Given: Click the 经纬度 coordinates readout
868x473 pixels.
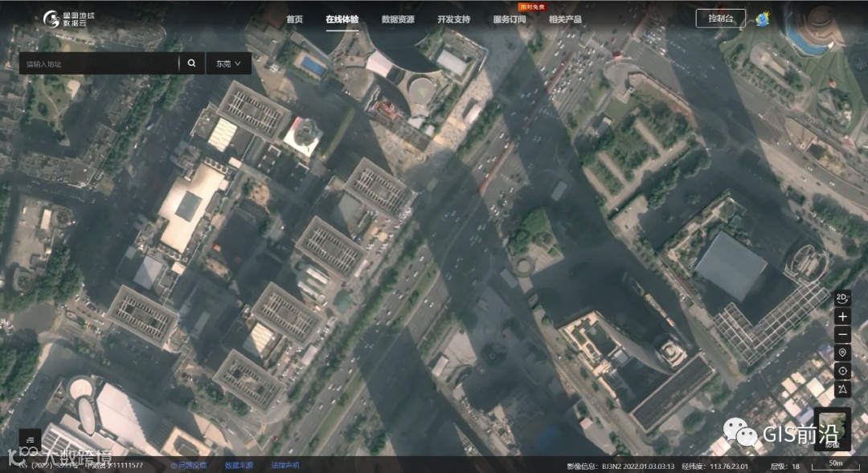Looking at the screenshot, I should coord(715,466).
